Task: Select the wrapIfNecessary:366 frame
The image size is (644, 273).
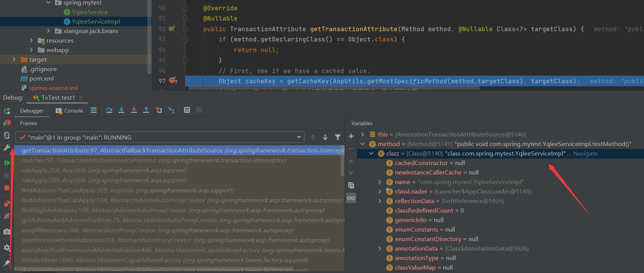Action: pyautogui.click(x=179, y=230)
